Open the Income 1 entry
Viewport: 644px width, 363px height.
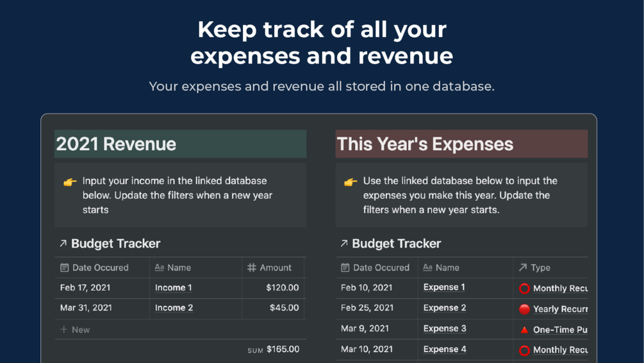(173, 288)
